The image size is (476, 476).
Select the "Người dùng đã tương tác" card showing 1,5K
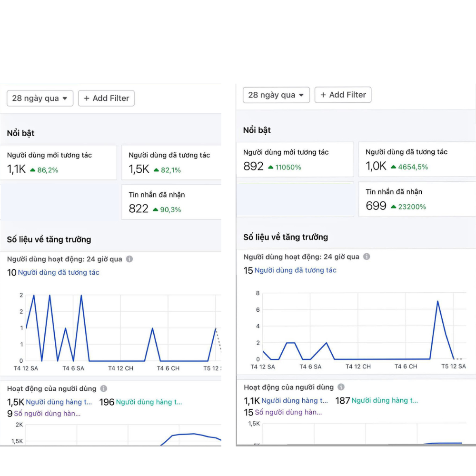click(x=171, y=162)
